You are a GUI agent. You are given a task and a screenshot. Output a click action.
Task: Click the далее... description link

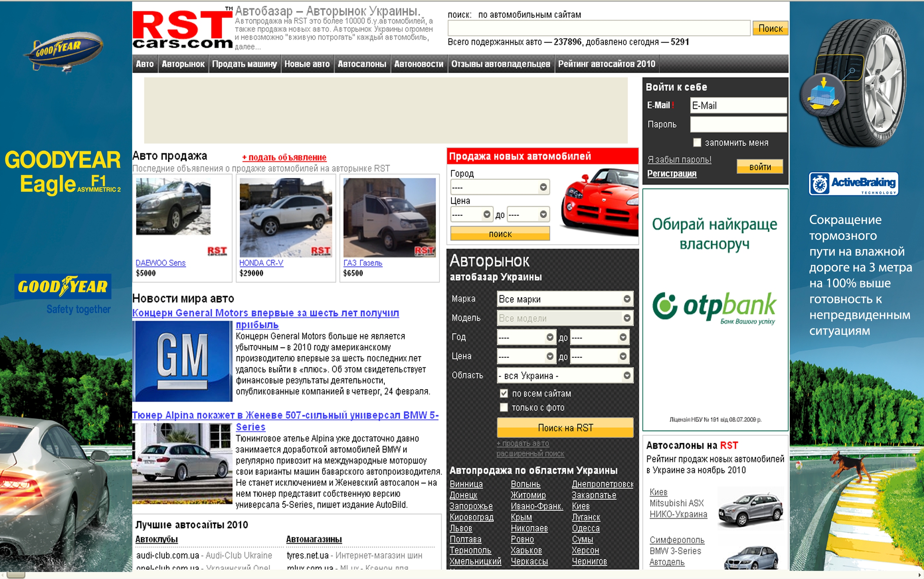click(247, 47)
